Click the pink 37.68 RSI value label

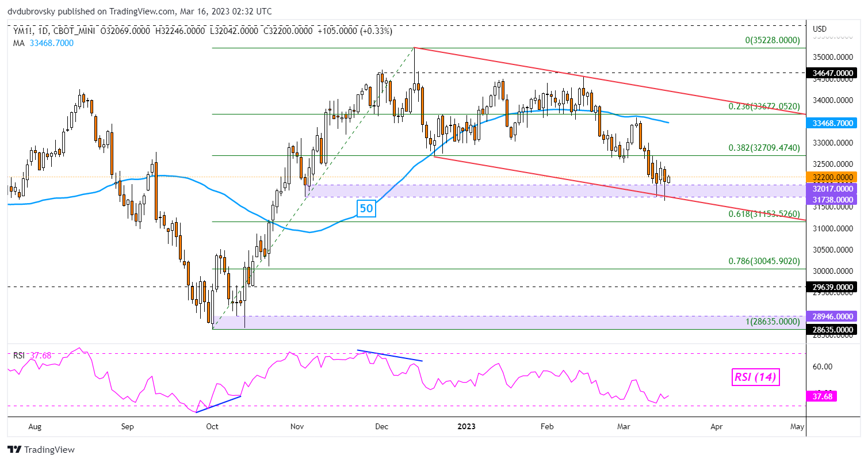click(x=823, y=396)
